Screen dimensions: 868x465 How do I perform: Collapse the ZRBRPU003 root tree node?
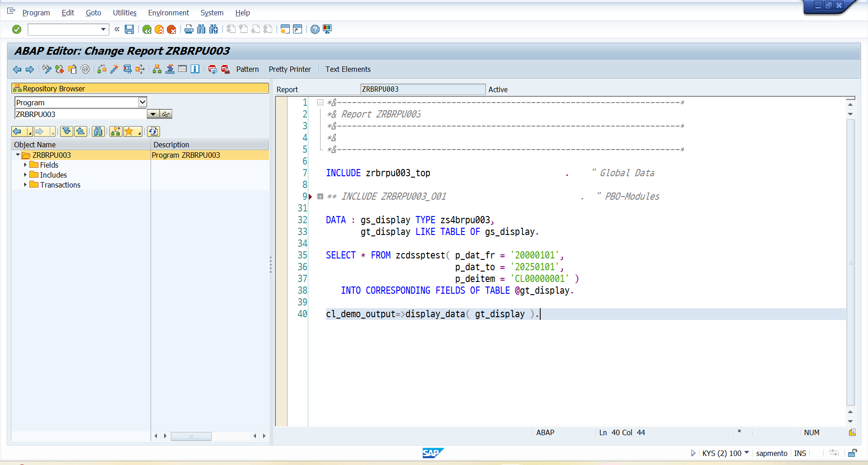(x=18, y=155)
